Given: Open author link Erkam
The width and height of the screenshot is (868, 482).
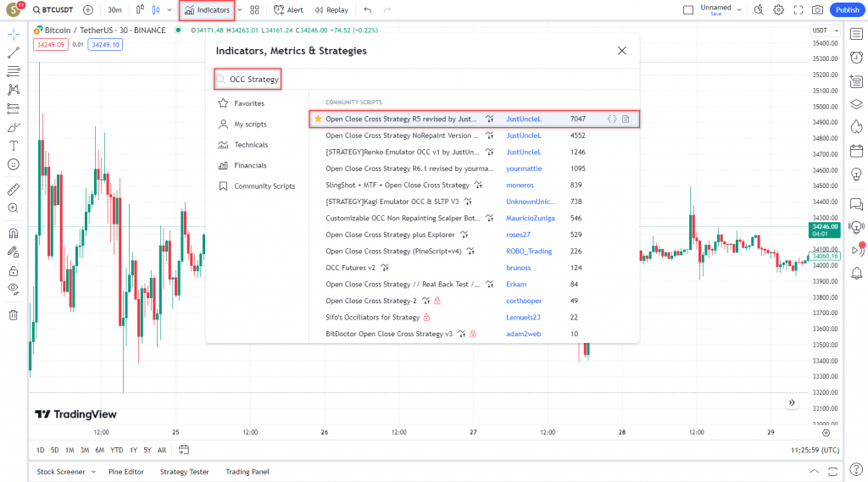Looking at the screenshot, I should 516,285.
